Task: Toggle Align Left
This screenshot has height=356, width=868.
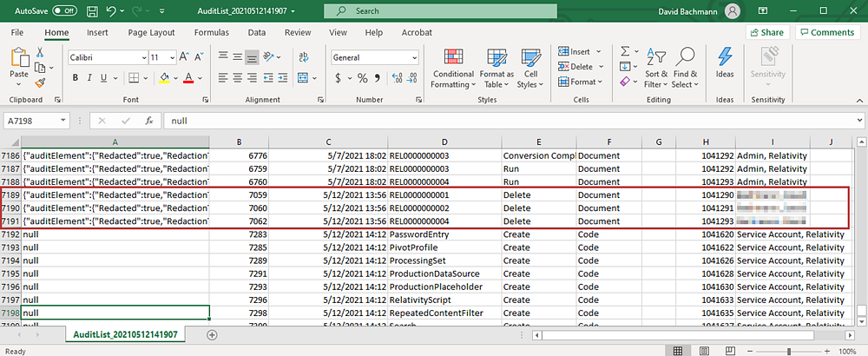Action: (223, 77)
